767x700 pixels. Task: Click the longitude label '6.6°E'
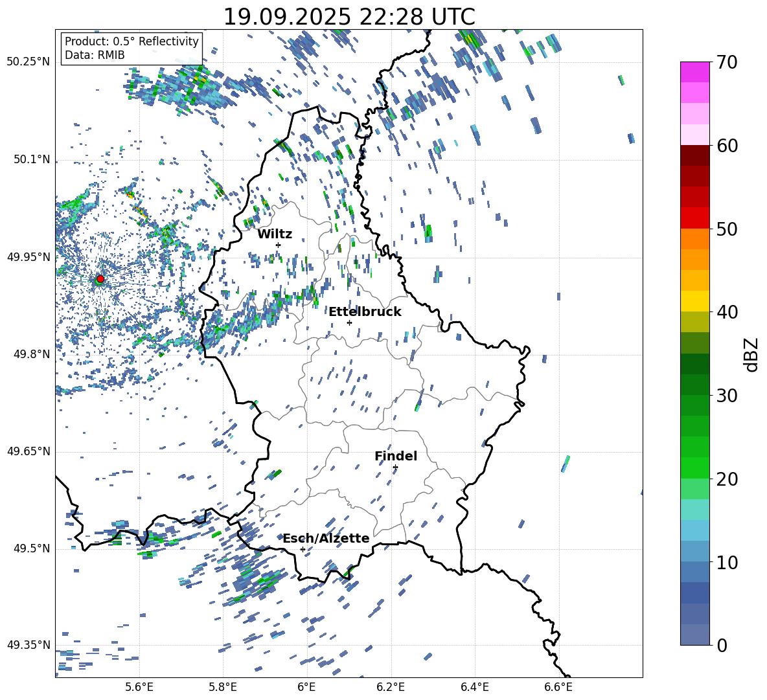click(x=558, y=687)
